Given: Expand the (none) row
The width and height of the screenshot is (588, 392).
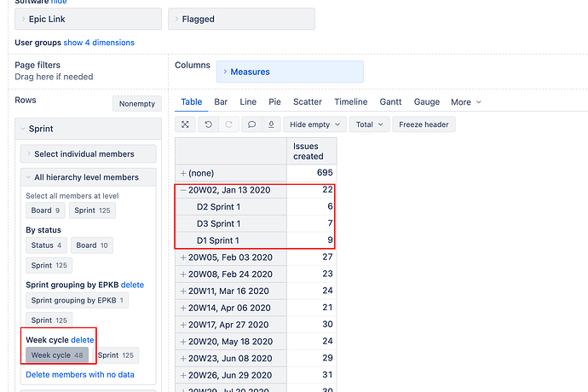Looking at the screenshot, I should (183, 173).
